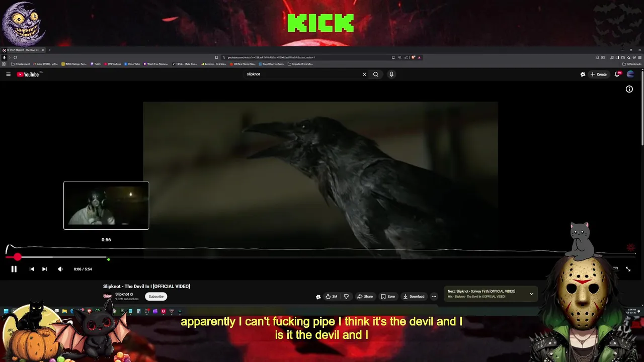Open the All Bookmarks folder
Screen dimensions: 644x362
(632, 64)
